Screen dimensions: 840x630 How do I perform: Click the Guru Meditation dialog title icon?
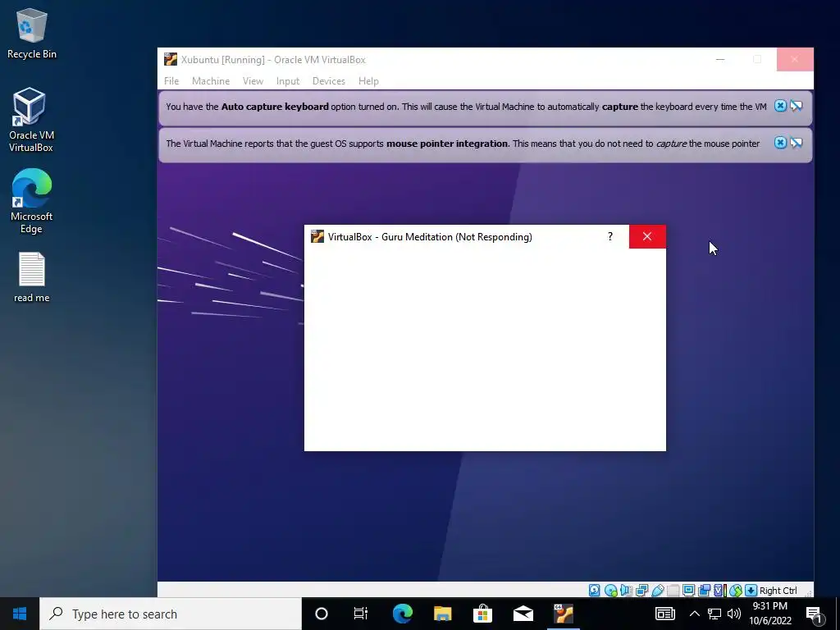tap(317, 237)
